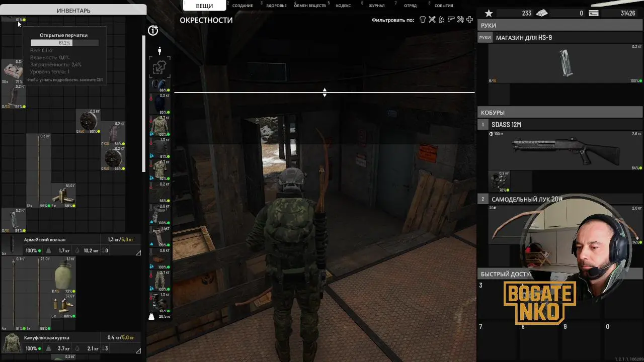644x362 pixels.
Task: Select the equipped item weighing 0,8 кг
Action: [160, 258]
